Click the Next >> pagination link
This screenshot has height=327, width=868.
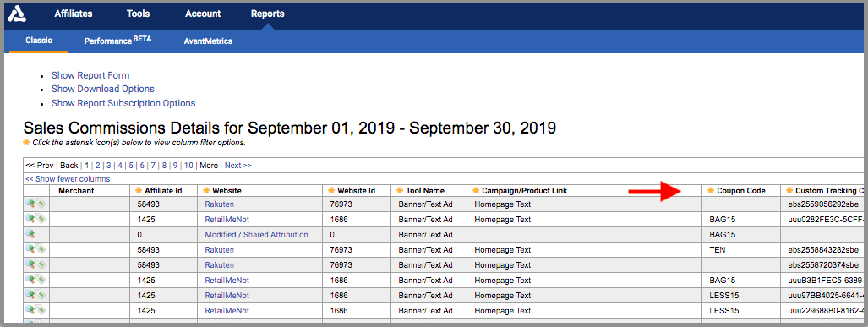pyautogui.click(x=238, y=166)
